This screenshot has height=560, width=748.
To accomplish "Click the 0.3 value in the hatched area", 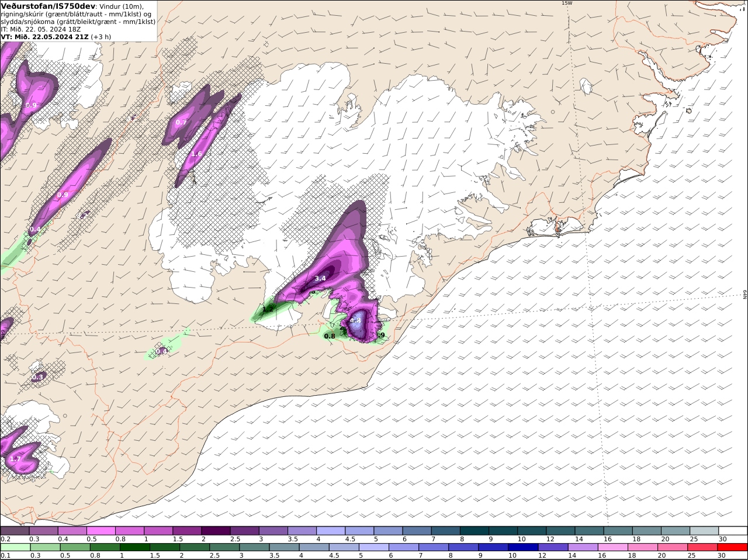I will (x=37, y=377).
